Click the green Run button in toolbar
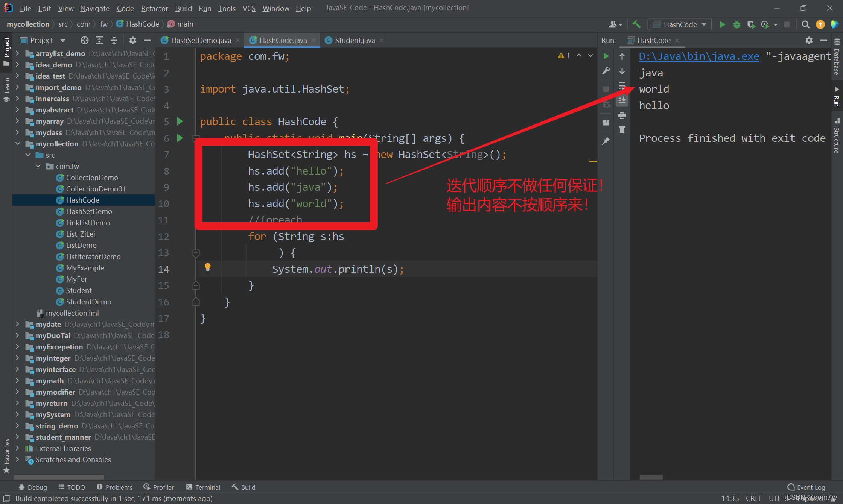 (x=722, y=24)
